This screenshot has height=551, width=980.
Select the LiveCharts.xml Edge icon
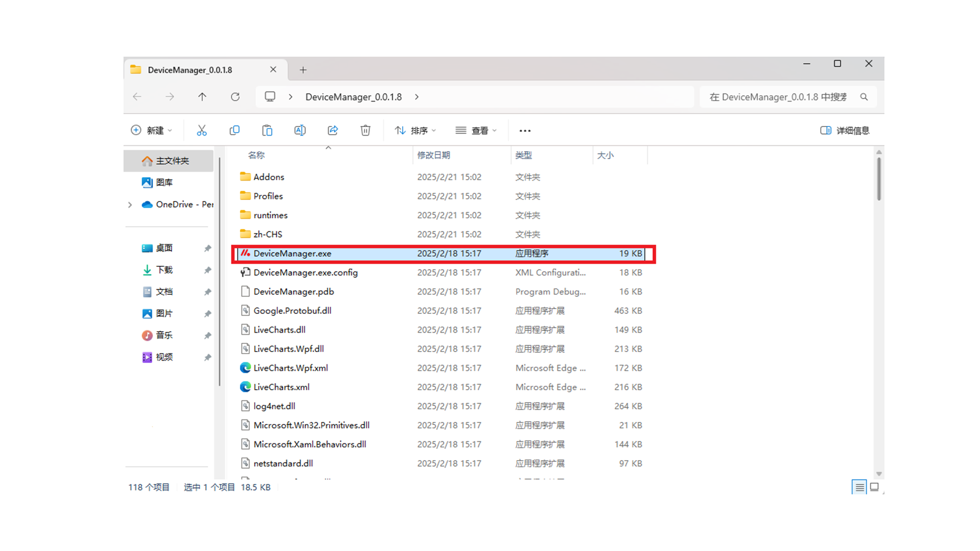point(246,387)
